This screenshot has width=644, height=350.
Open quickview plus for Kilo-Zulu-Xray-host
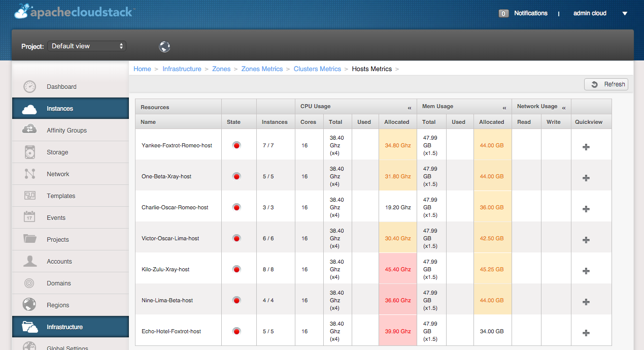pyautogui.click(x=586, y=271)
